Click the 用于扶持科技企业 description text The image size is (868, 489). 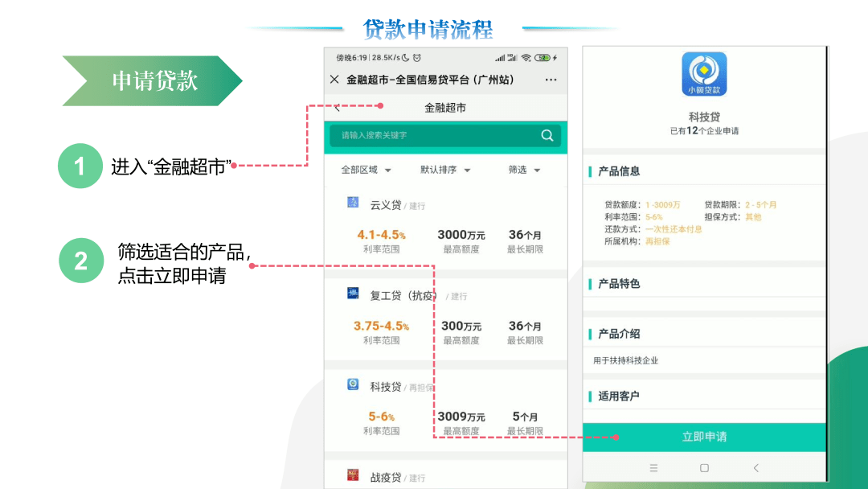tap(625, 360)
